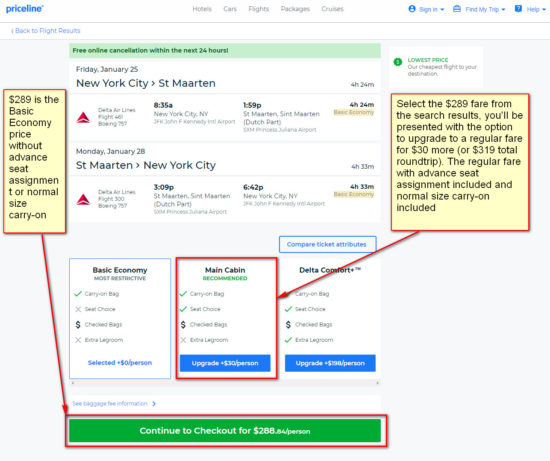Click Carry-on Bag checkmark in Main Cabin
Image resolution: width=550 pixels, height=461 pixels.
coord(183,294)
